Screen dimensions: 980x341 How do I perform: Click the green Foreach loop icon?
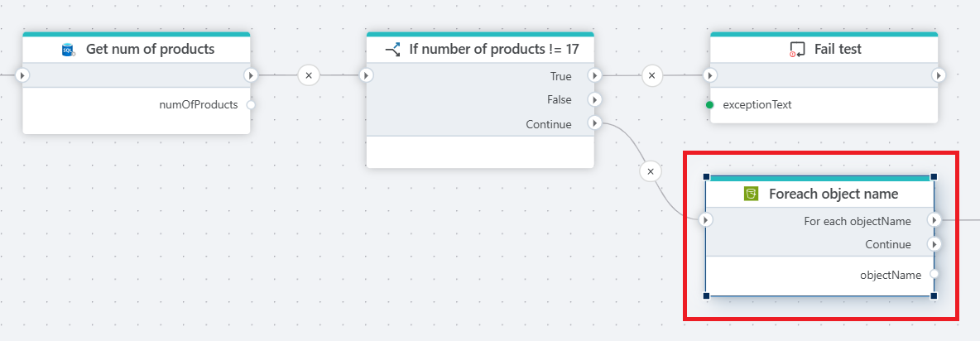point(752,195)
